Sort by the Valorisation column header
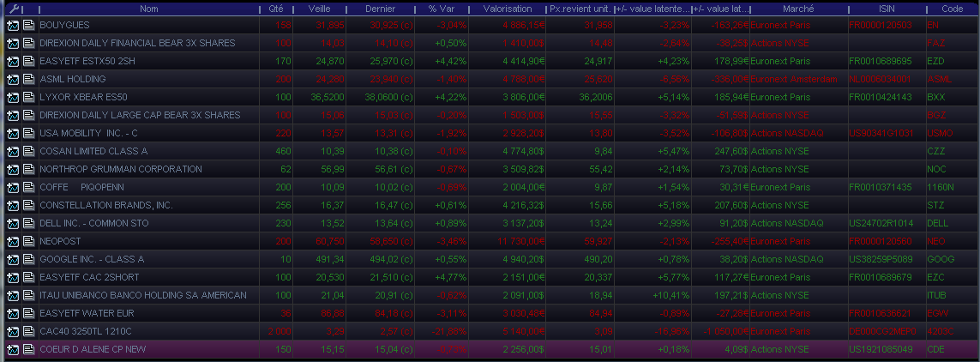The width and height of the screenshot is (980, 362). tap(508, 9)
